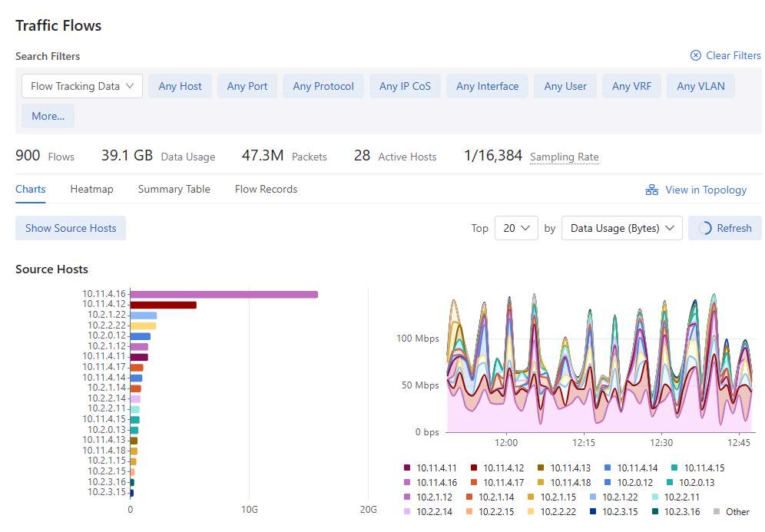765x532 pixels.
Task: Click the 10.11.4.16 source host bar
Action: [x=224, y=295]
